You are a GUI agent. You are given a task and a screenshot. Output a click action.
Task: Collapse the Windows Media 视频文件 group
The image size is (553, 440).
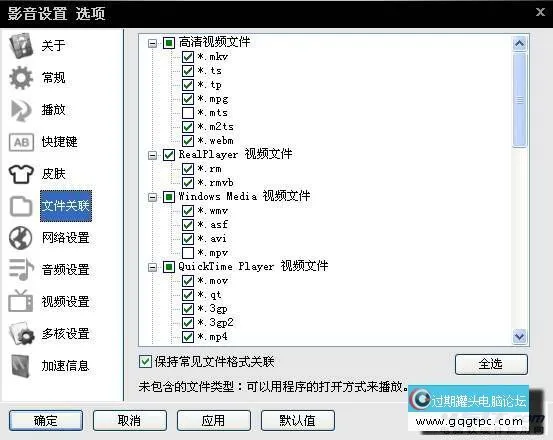[x=152, y=197]
